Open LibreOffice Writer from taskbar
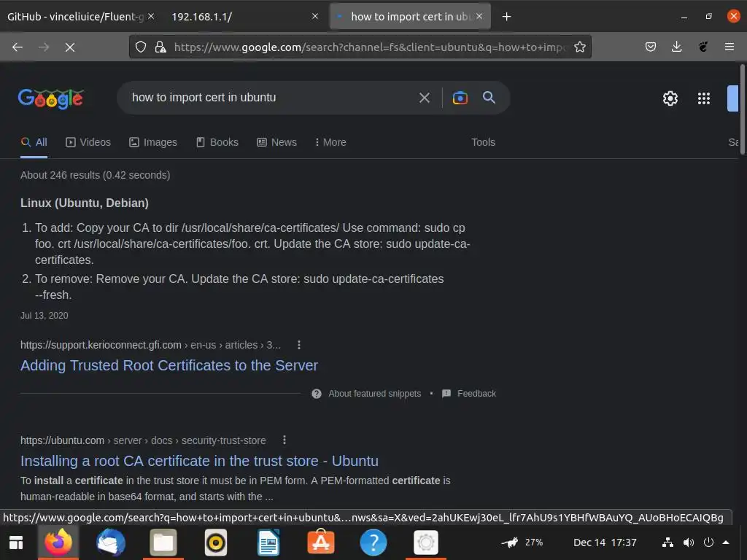The height and width of the screenshot is (560, 747). point(268,542)
